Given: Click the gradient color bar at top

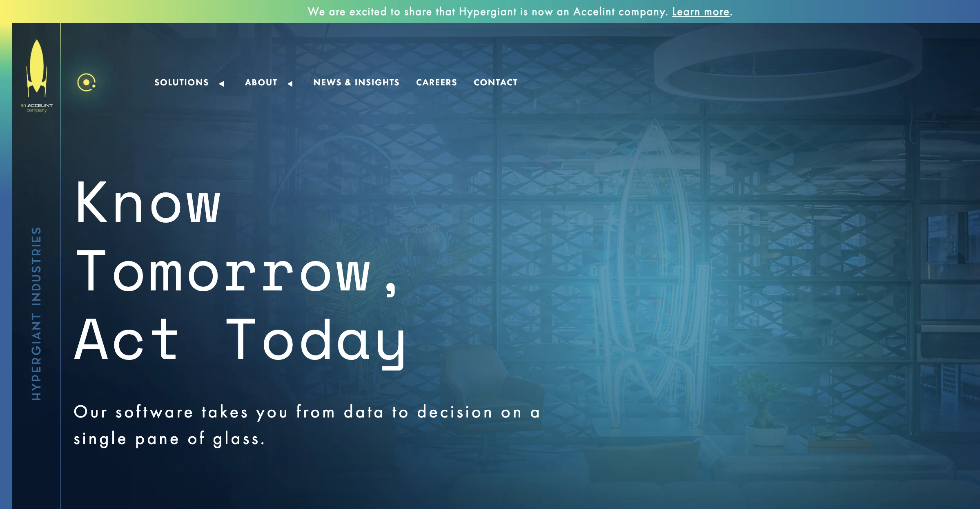Looking at the screenshot, I should click(x=490, y=11).
